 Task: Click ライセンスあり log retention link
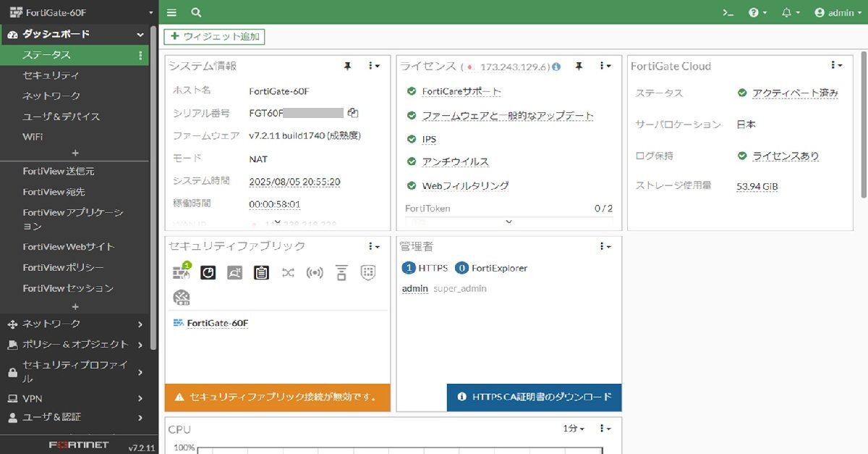(x=786, y=156)
